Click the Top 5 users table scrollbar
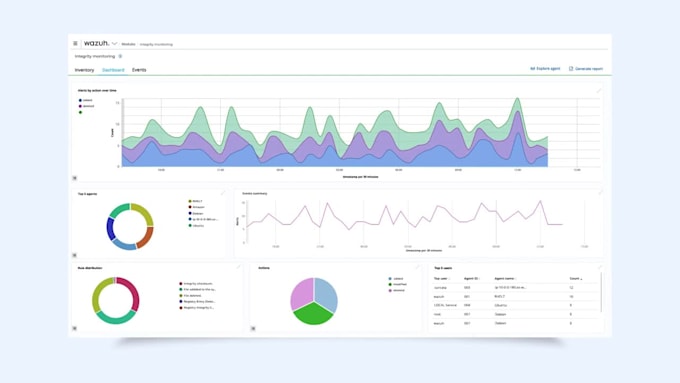 pyautogui.click(x=601, y=292)
